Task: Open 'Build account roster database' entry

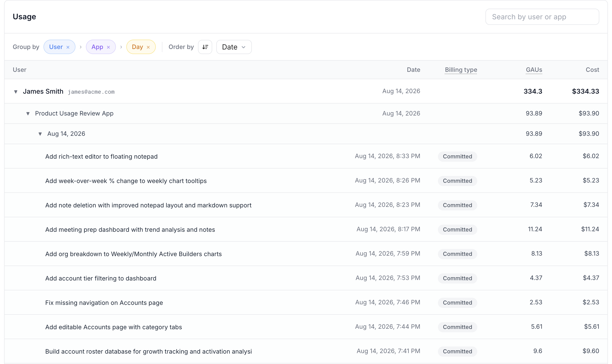Action: click(148, 352)
